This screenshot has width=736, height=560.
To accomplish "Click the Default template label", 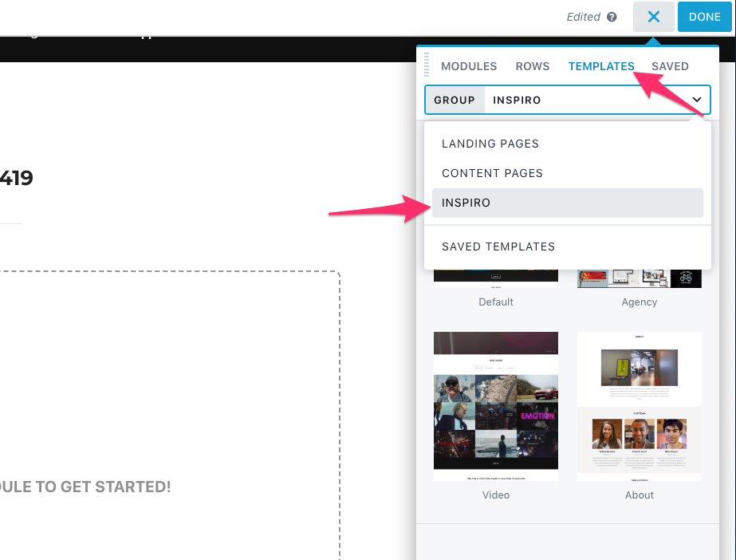I will 496,302.
